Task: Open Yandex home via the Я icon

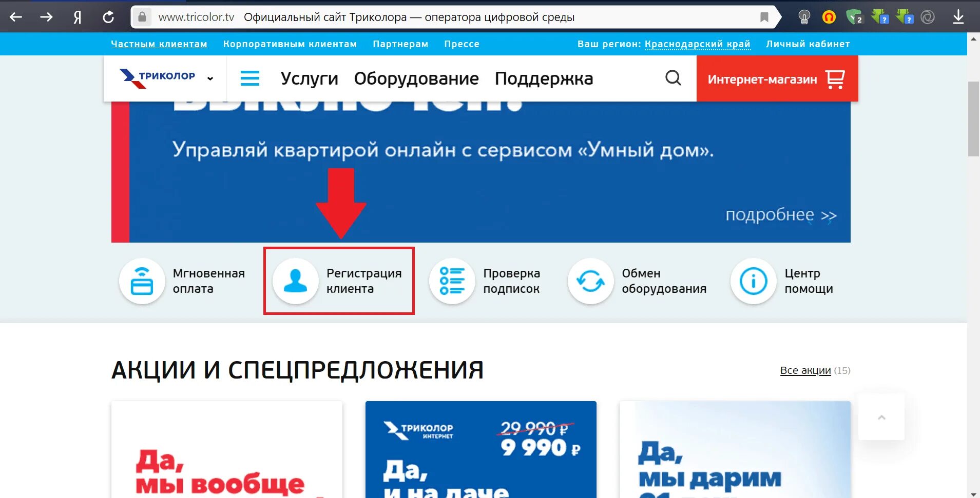Action: [77, 17]
